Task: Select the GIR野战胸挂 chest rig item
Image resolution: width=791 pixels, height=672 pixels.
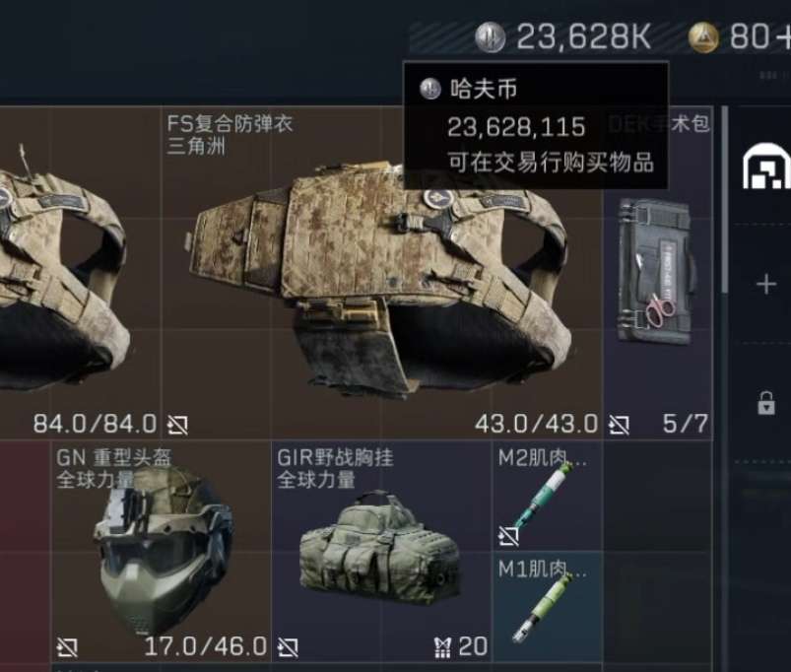Action: tap(381, 552)
